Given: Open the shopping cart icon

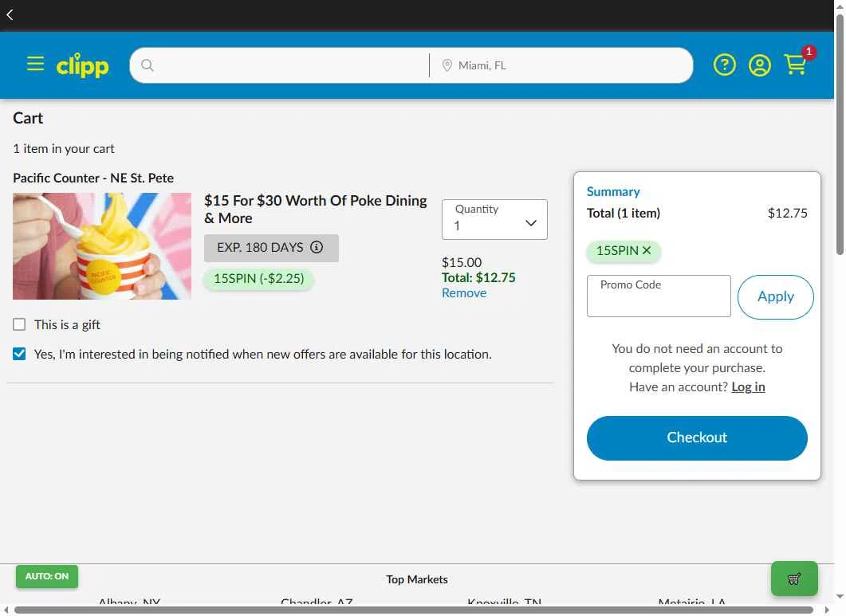Looking at the screenshot, I should tap(796, 65).
